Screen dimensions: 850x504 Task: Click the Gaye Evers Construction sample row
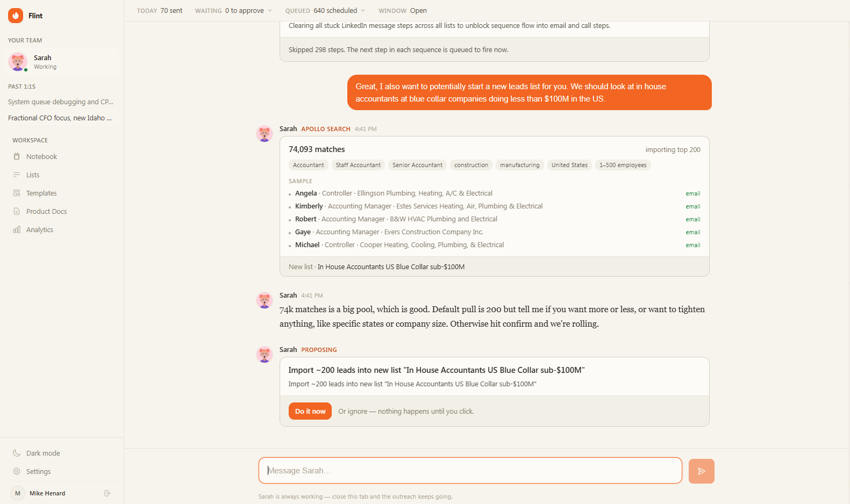tap(495, 232)
